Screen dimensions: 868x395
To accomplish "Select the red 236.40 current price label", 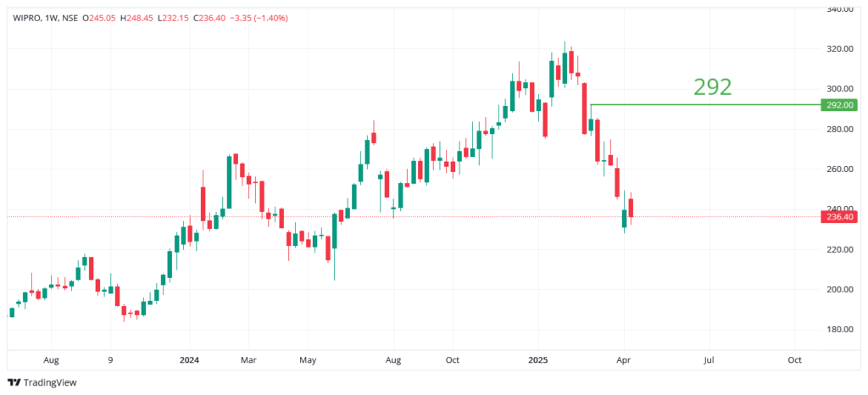I will (x=839, y=217).
